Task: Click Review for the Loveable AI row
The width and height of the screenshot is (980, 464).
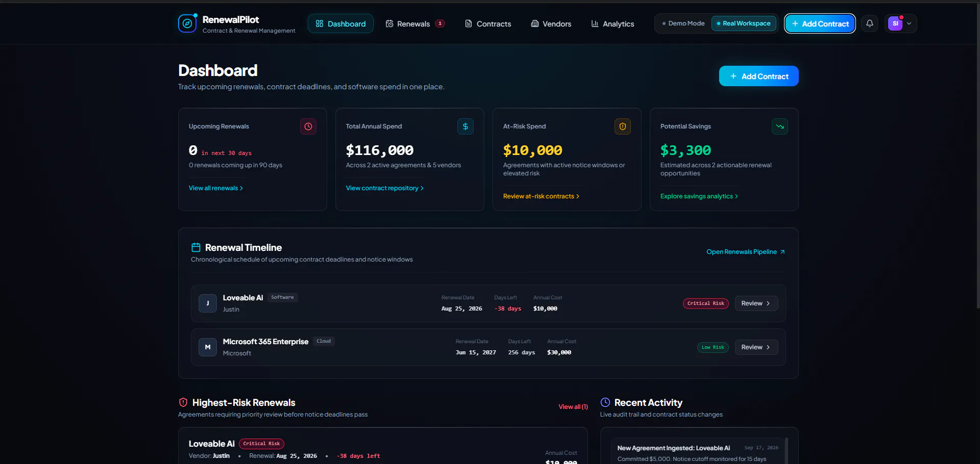Action: (756, 303)
